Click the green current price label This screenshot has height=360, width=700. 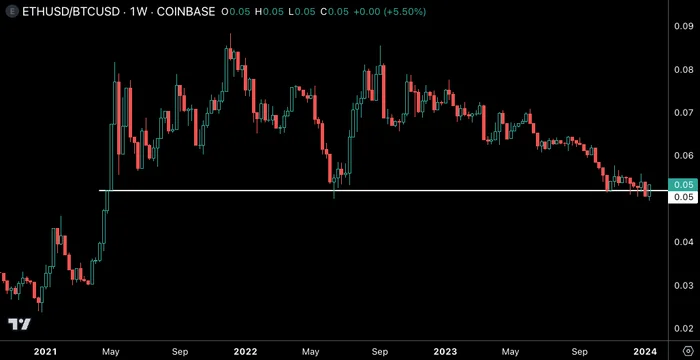pyautogui.click(x=683, y=184)
